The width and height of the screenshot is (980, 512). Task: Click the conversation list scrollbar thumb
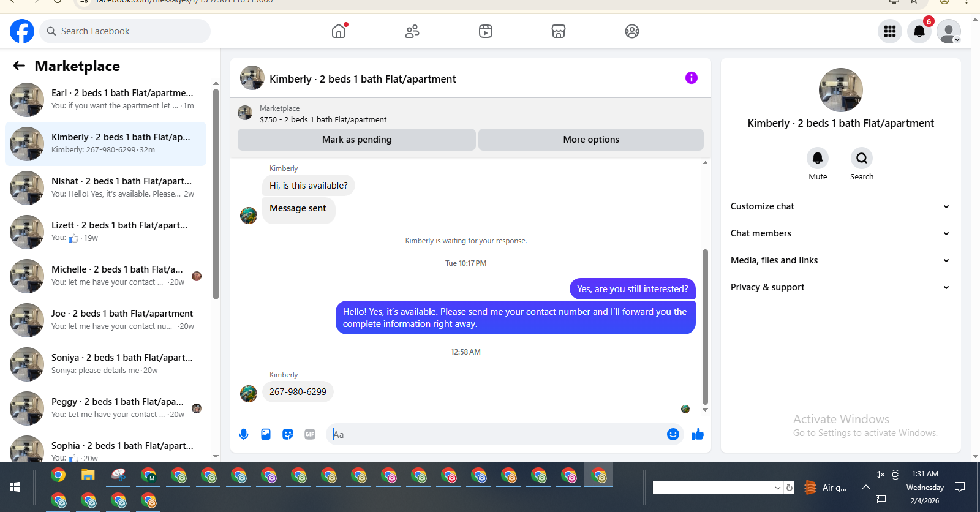[x=216, y=194]
